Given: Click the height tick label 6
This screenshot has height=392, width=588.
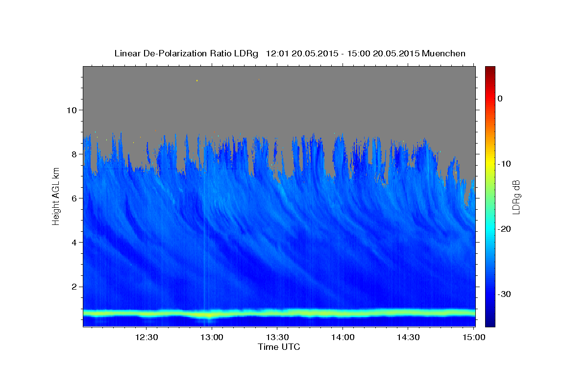Looking at the screenshot, I should pyautogui.click(x=73, y=198).
